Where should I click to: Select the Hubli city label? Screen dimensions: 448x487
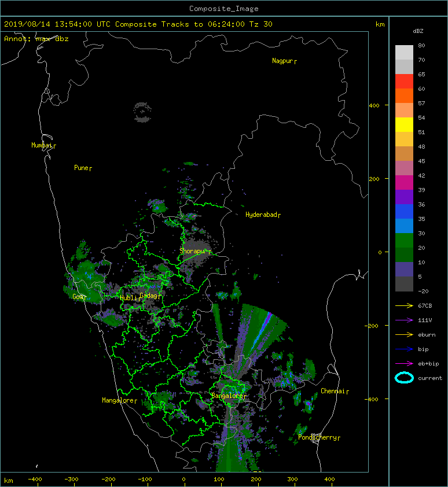click(128, 298)
